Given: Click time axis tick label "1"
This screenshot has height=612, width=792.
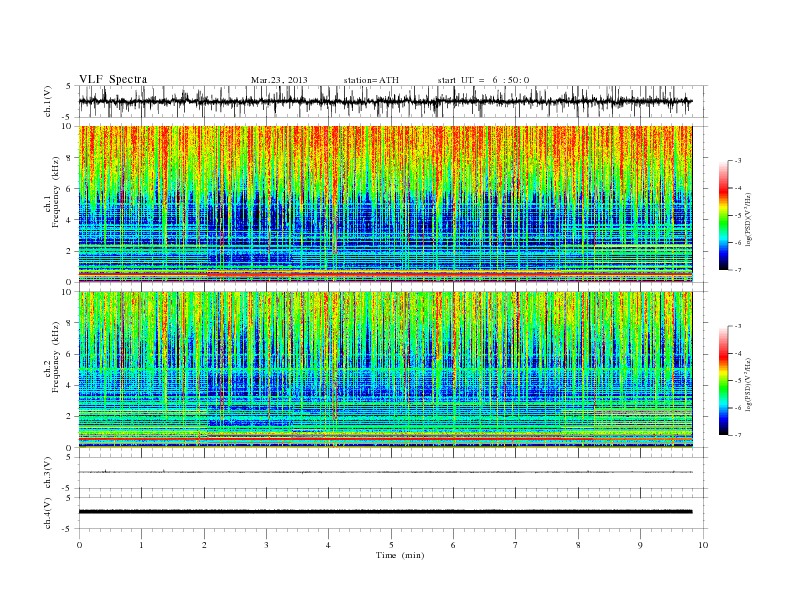Looking at the screenshot, I should 141,545.
